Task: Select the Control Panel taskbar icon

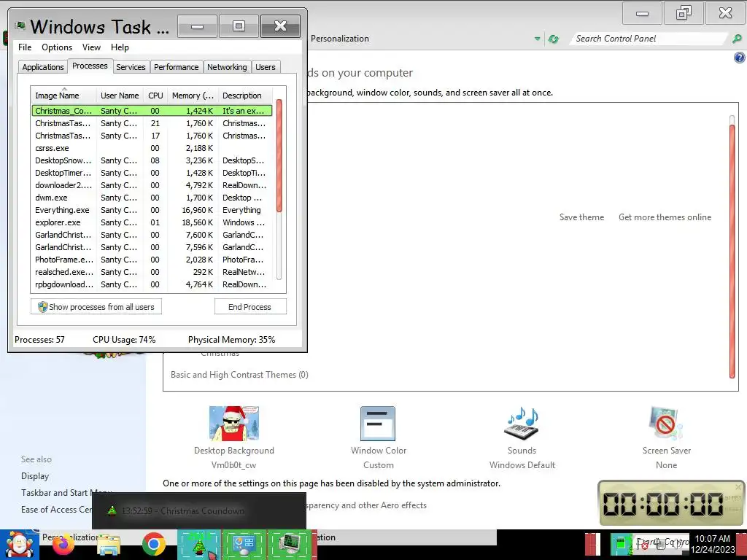Action: 244,545
